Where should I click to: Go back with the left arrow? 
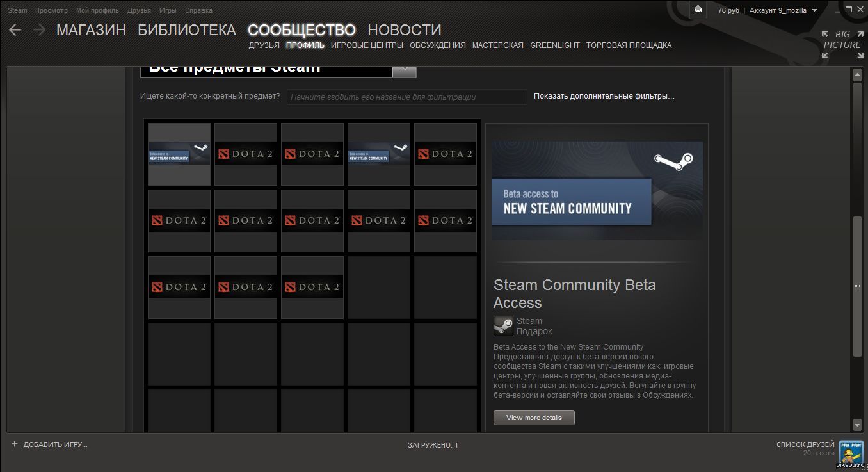pos(15,30)
